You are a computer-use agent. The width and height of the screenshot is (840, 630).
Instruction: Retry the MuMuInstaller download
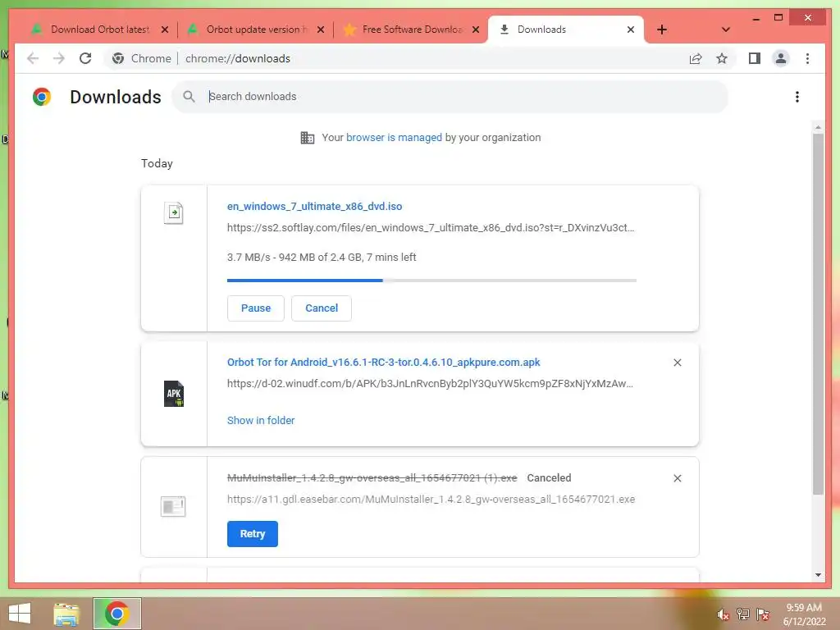pyautogui.click(x=253, y=533)
